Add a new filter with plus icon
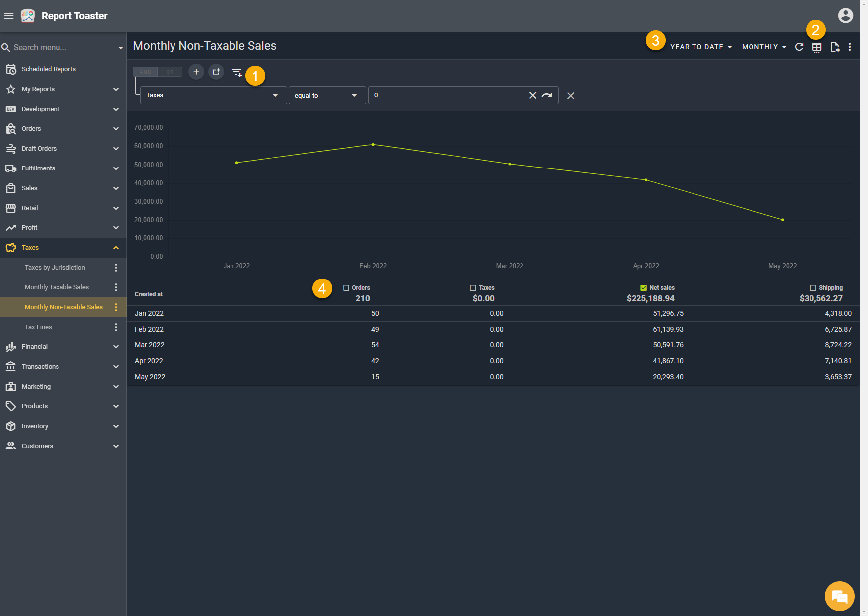Viewport: 868px width, 616px height. point(196,72)
